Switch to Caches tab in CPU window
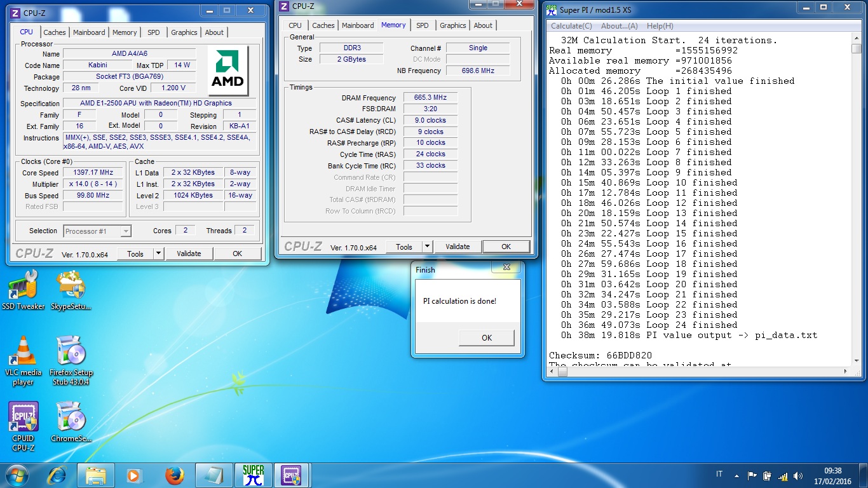The width and height of the screenshot is (868, 488). [54, 32]
